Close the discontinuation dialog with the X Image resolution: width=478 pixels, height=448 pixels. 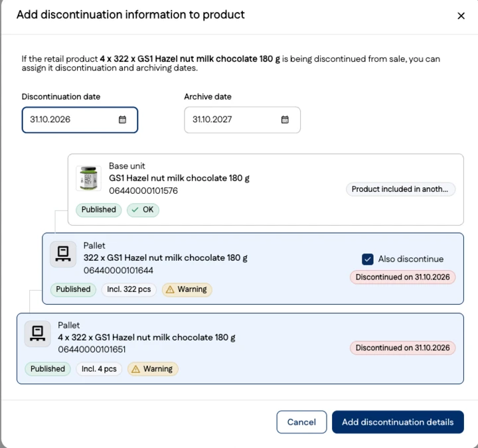pos(461,16)
